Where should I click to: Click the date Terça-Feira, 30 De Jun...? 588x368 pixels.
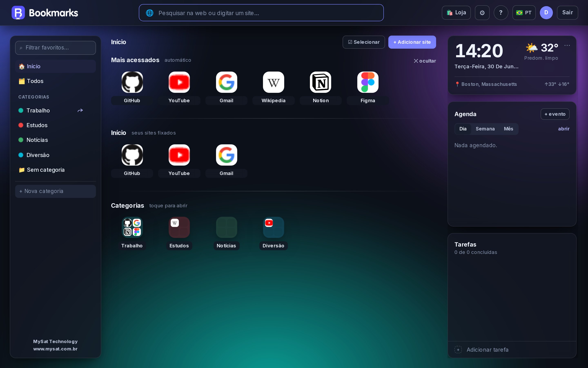(x=486, y=66)
